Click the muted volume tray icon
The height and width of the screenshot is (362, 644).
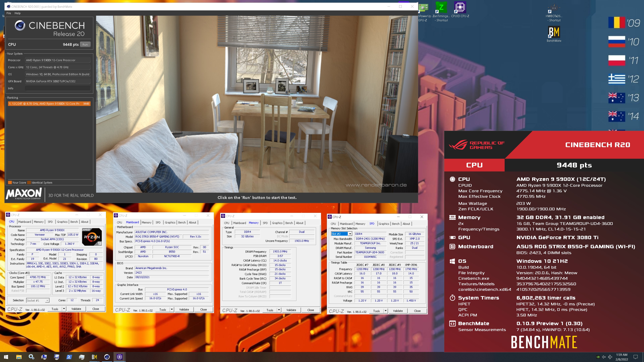(604, 357)
